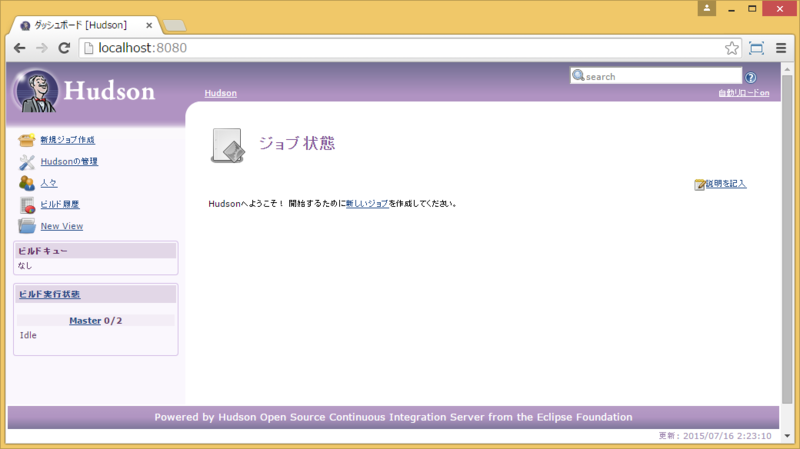Click the Hudson title text in header
Viewport: 800px width, 449px height.
(x=109, y=91)
